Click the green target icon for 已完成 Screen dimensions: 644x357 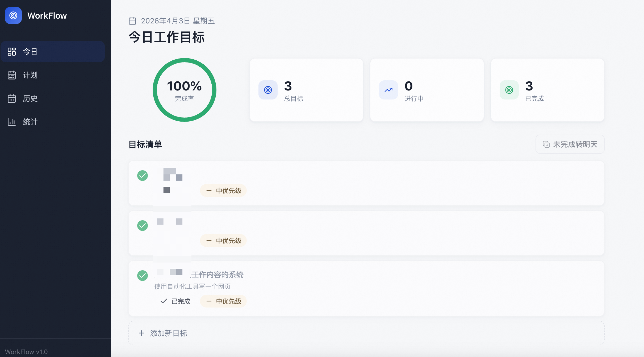pos(509,90)
